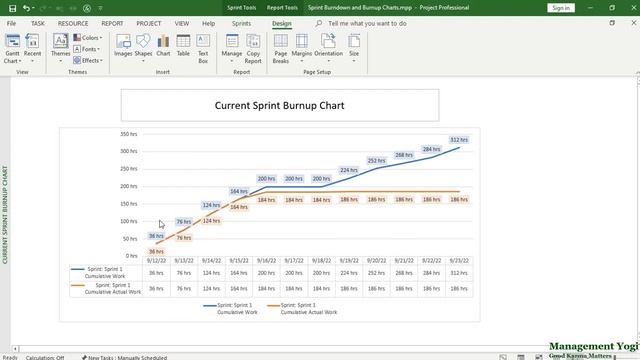This screenshot has height=360, width=640.
Task: Open the Shapes insert menu
Action: tap(143, 48)
